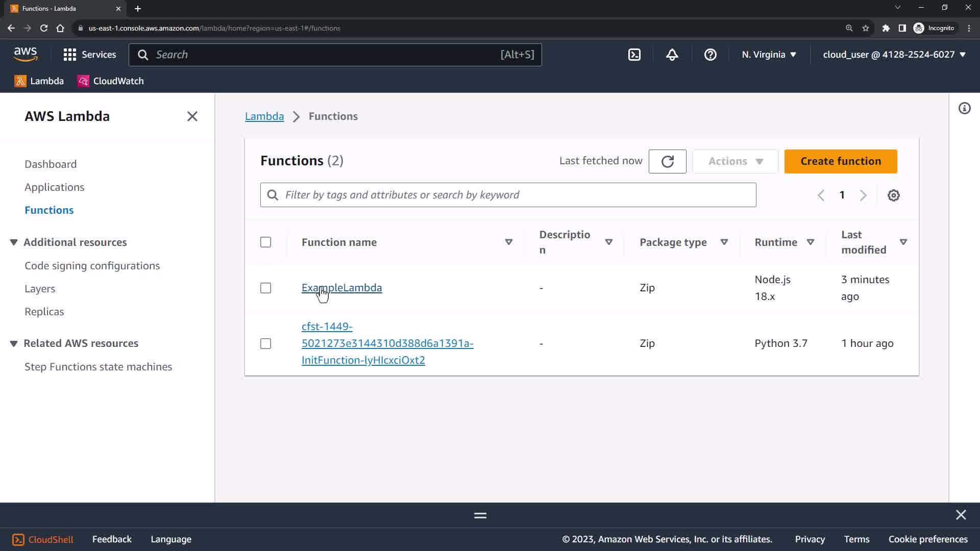Toggle the select-all functions checkbox
This screenshot has width=980, height=551.
click(265, 242)
